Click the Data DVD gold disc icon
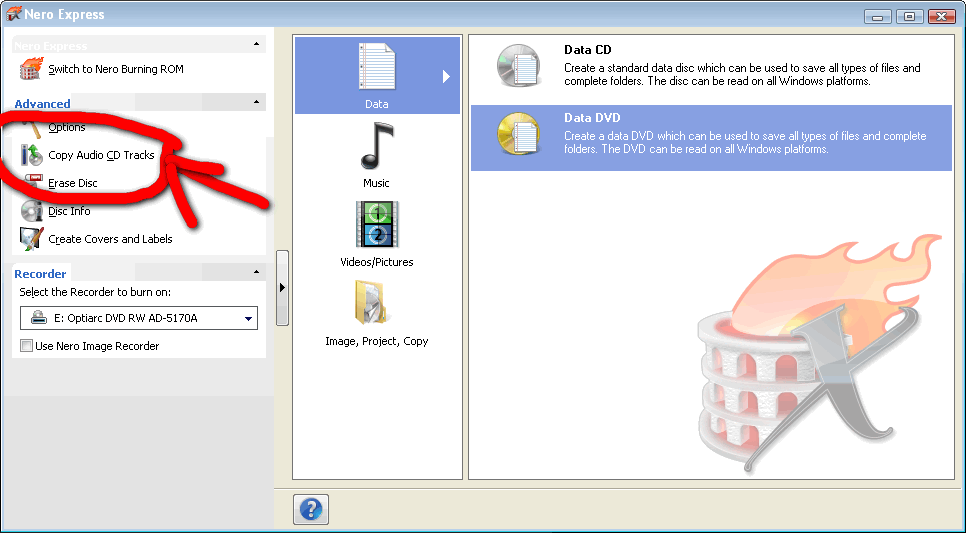 [x=519, y=133]
